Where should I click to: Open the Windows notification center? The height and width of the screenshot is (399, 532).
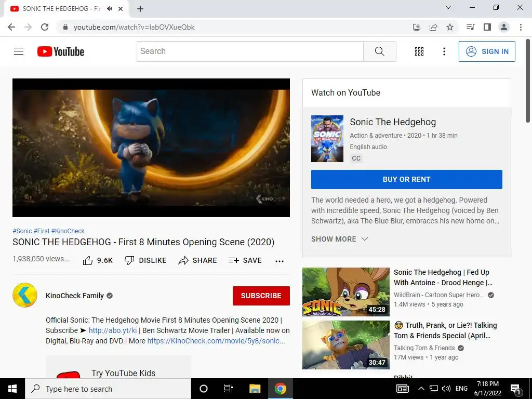[x=515, y=389]
